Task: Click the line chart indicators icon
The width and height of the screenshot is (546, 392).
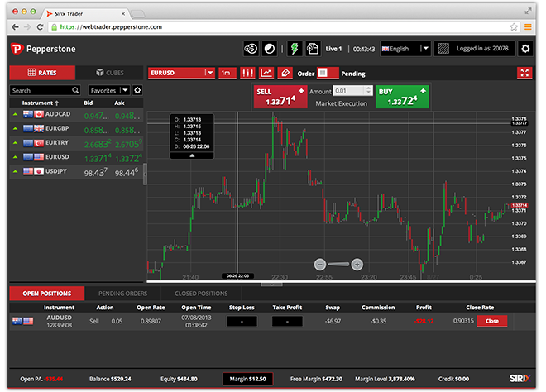Action: click(x=266, y=73)
